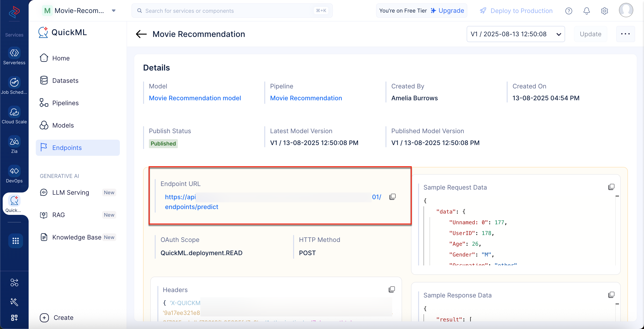644x329 pixels.
Task: Select Endpoints in the sidebar
Action: [78, 148]
